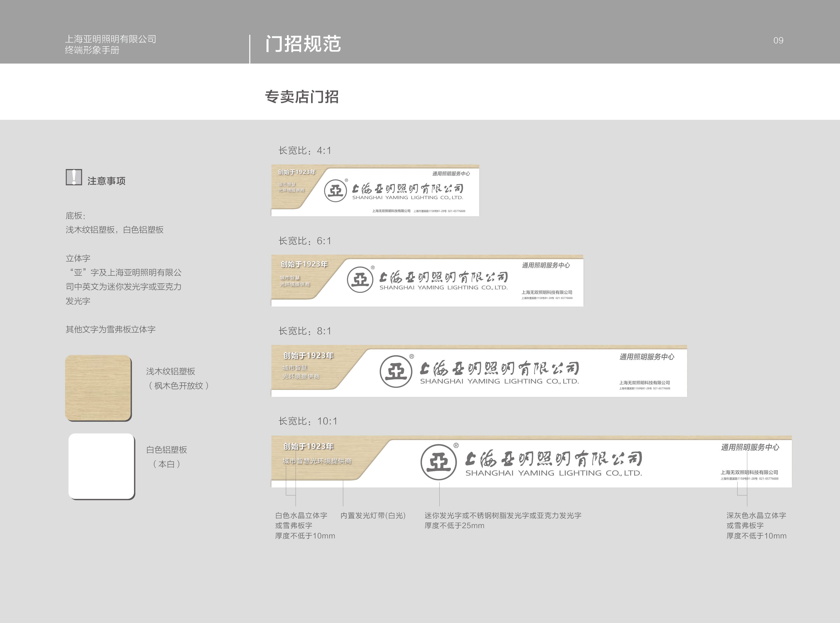Click the header text 终端形象手册
The height and width of the screenshot is (623, 840).
pos(92,50)
